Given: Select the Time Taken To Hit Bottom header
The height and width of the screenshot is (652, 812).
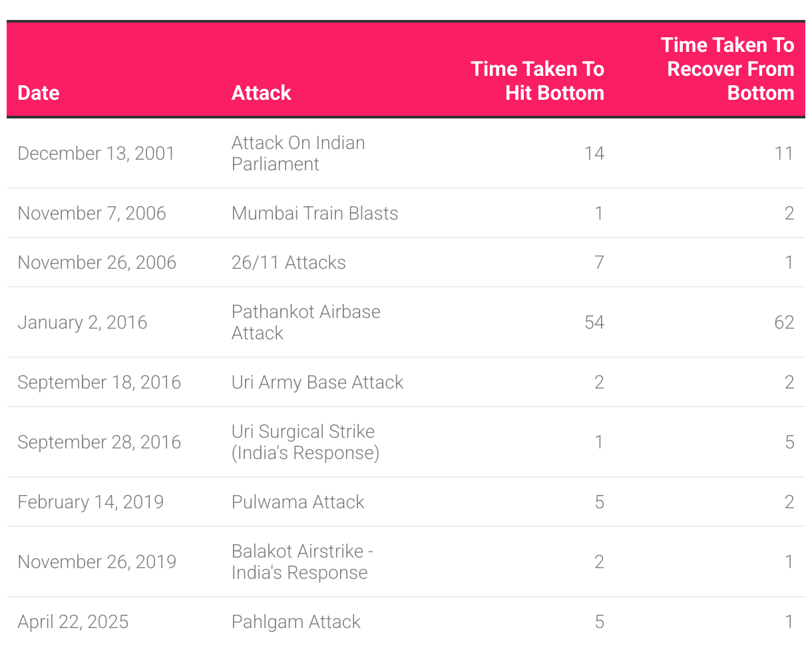Looking at the screenshot, I should (x=537, y=81).
